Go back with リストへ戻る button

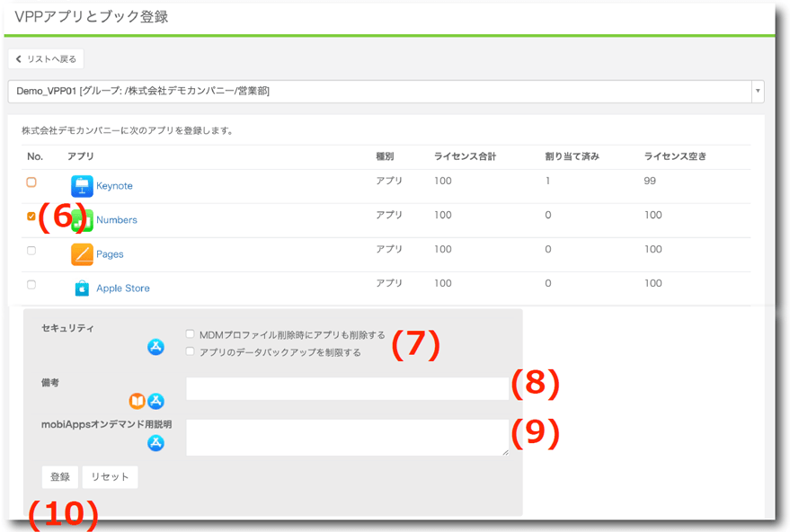click(46, 59)
